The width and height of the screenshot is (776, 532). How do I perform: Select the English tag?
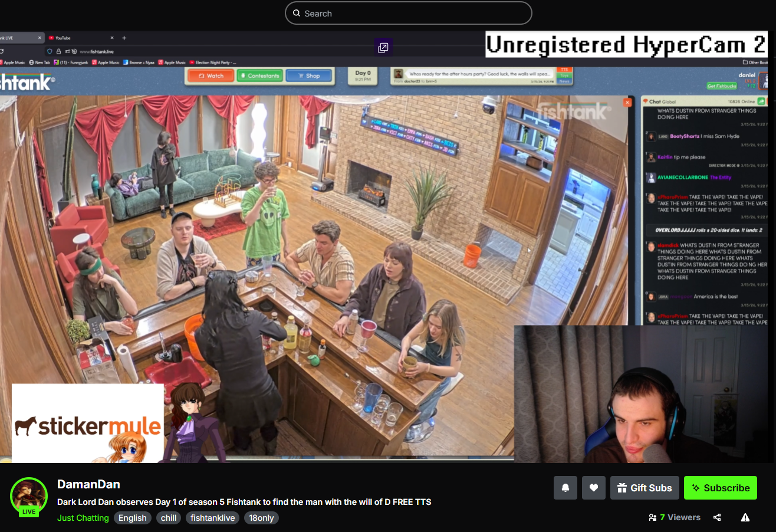pos(133,518)
